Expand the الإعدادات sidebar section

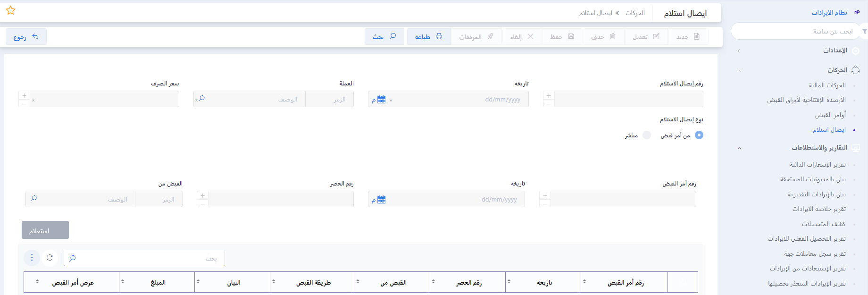click(798, 51)
